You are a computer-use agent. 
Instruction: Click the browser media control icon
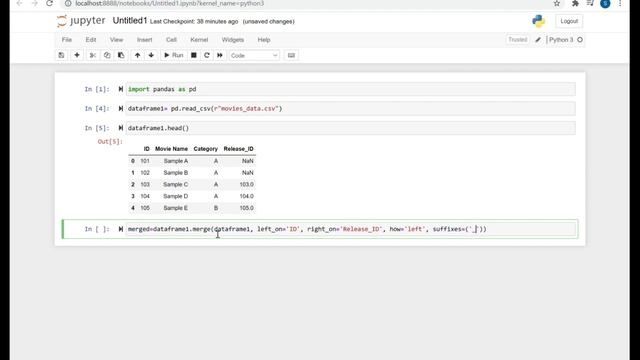click(x=590, y=3)
